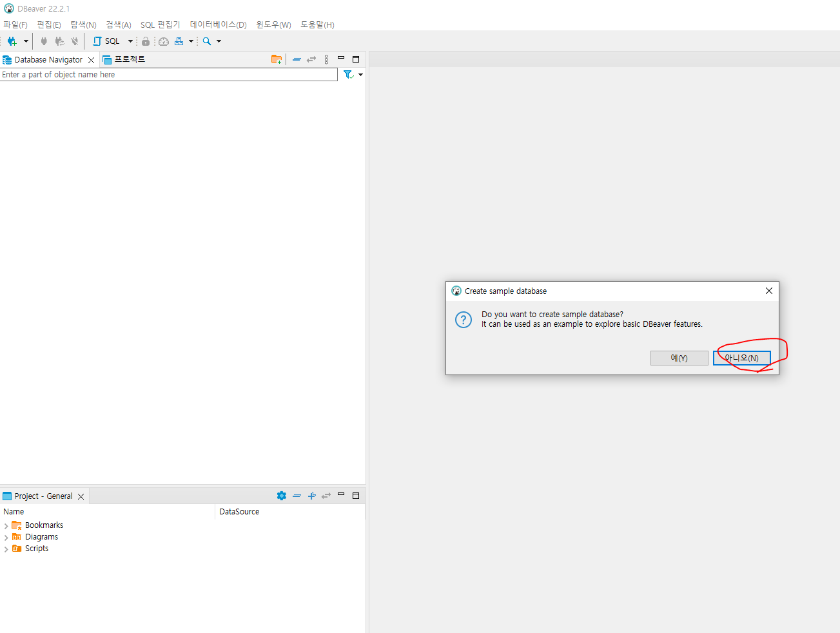Open the dropdown beside New Connection icon
840x633 pixels.
26,41
